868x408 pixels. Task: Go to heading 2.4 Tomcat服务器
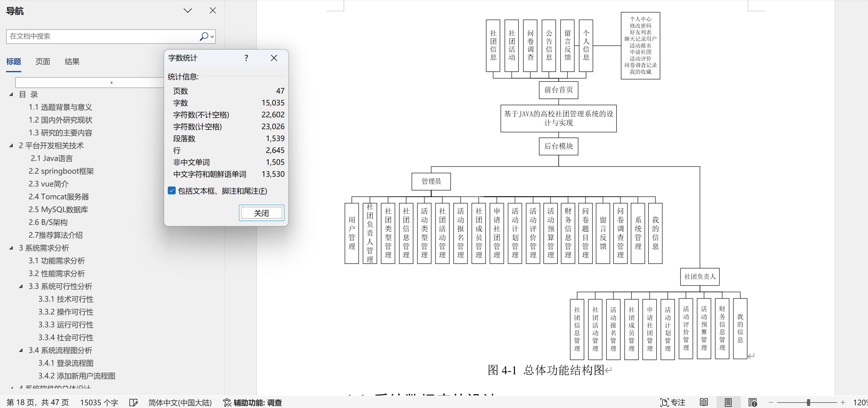point(59,197)
